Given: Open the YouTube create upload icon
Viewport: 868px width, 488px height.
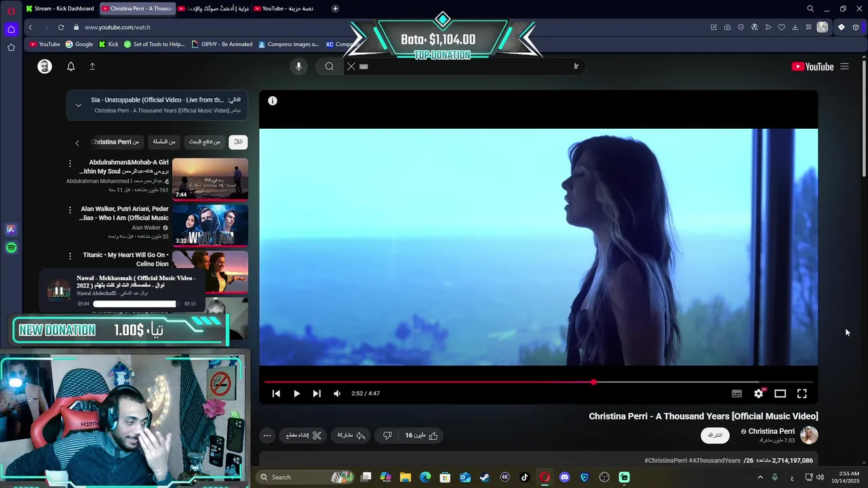Looking at the screenshot, I should point(92,66).
